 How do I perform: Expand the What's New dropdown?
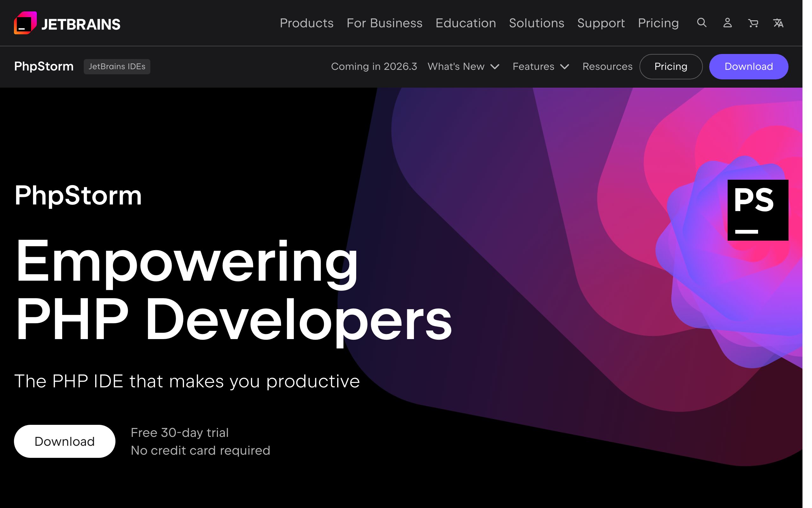(464, 67)
